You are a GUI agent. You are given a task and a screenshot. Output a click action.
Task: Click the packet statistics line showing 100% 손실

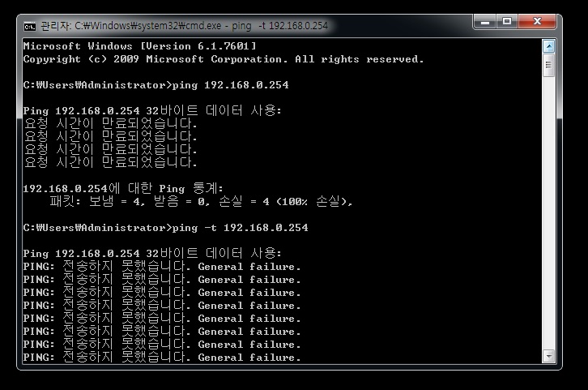point(201,202)
